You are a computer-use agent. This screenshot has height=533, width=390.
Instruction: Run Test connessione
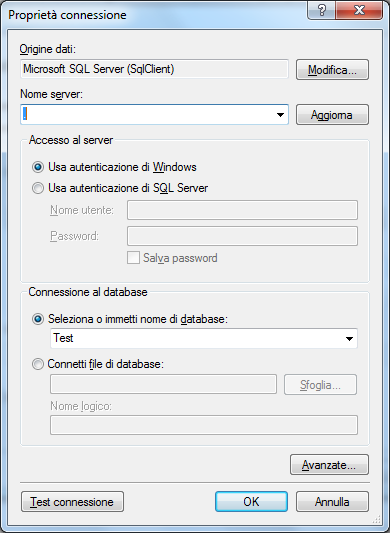click(x=72, y=502)
